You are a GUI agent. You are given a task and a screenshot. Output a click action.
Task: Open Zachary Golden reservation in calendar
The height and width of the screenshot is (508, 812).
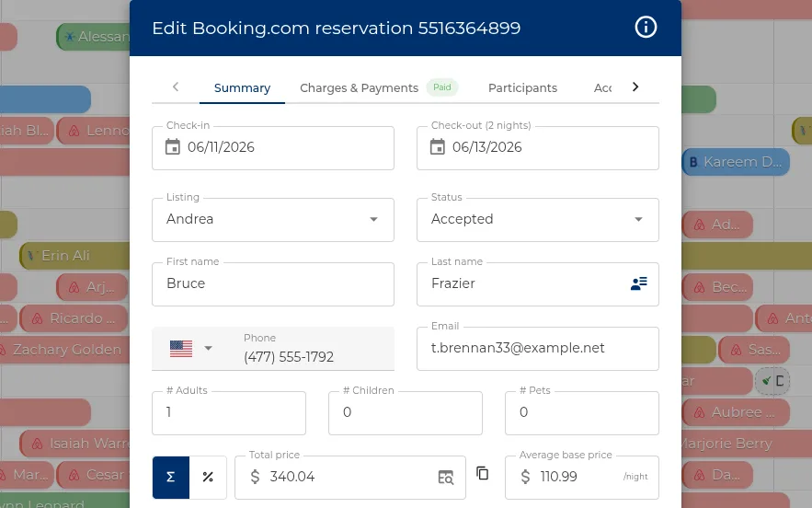64,350
